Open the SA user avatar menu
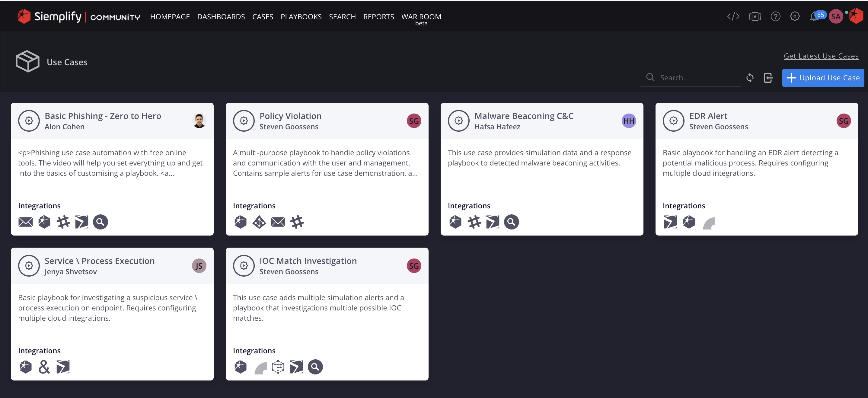This screenshot has height=398, width=868. [x=836, y=17]
